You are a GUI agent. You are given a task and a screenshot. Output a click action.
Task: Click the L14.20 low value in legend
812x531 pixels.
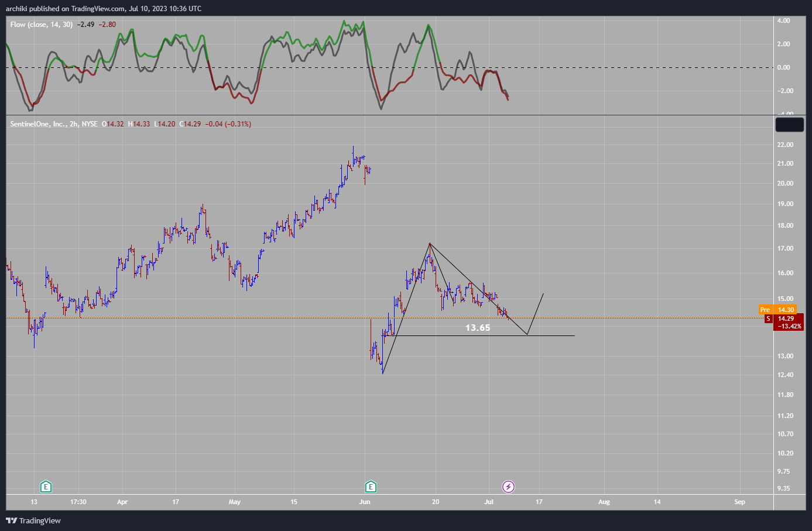click(165, 124)
